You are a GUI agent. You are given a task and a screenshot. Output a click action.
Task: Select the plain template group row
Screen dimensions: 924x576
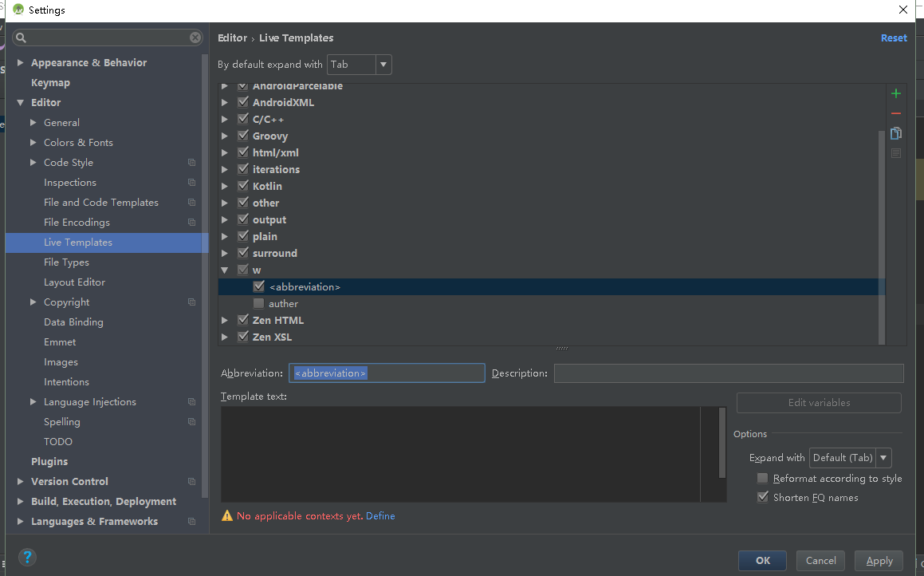(552, 236)
